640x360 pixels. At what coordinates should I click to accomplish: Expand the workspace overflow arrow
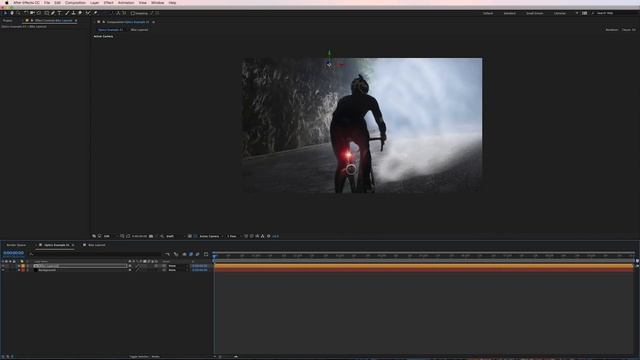577,13
